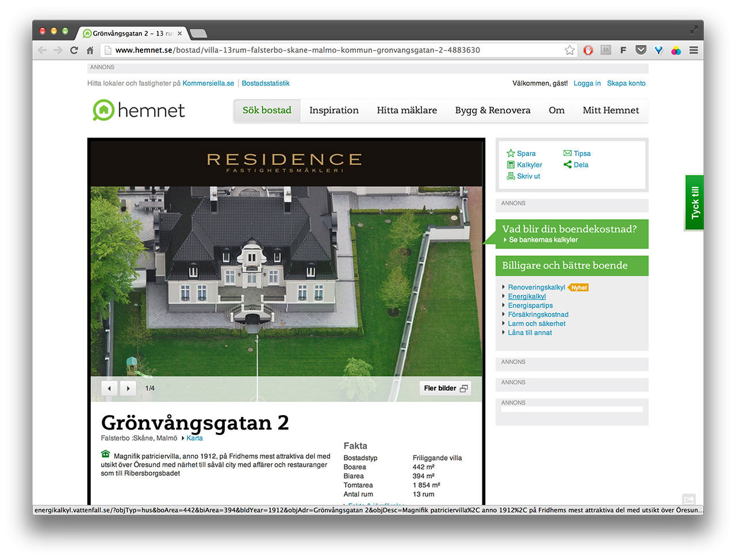Viewport: 736px width, 560px height.
Task: Click the hemnet logo
Action: (139, 110)
